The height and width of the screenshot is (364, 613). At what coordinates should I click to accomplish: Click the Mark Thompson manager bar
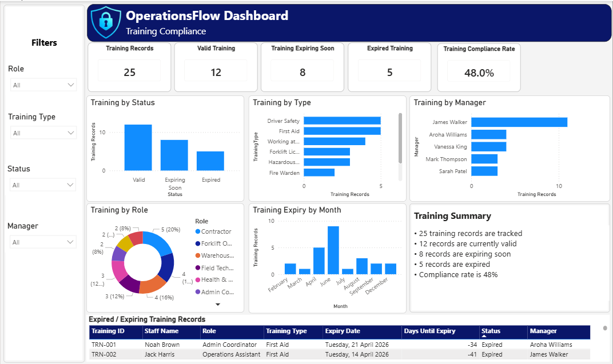click(484, 159)
